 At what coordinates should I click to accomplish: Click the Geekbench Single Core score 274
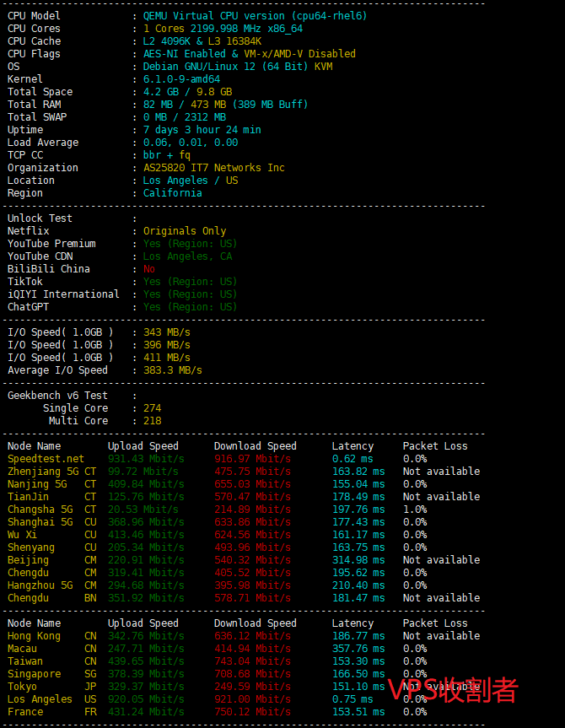152,408
